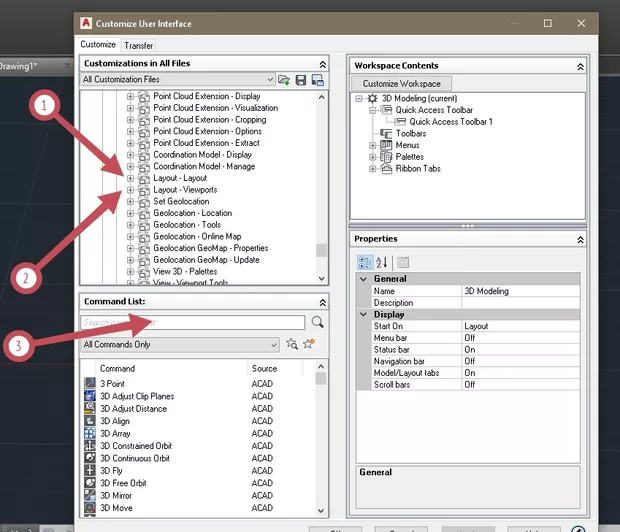Select Quick Access Toolbar 1 item
The image size is (620, 532).
coord(451,121)
